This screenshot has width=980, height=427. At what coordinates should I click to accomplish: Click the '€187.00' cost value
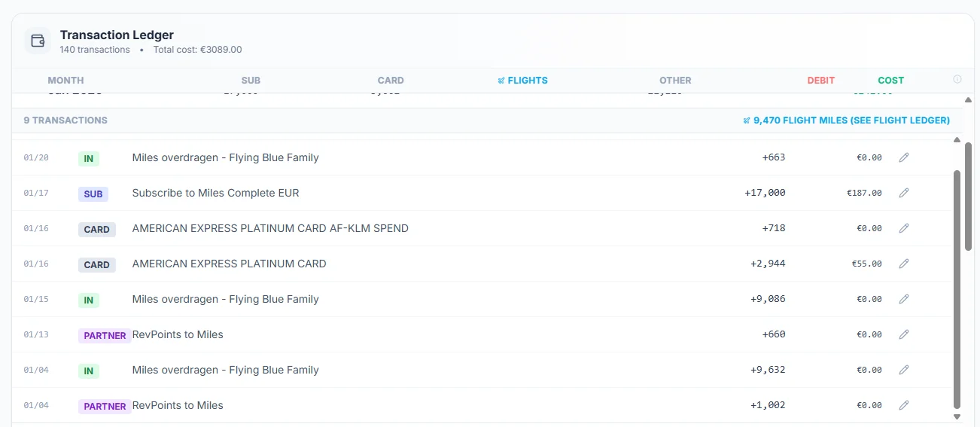click(864, 193)
